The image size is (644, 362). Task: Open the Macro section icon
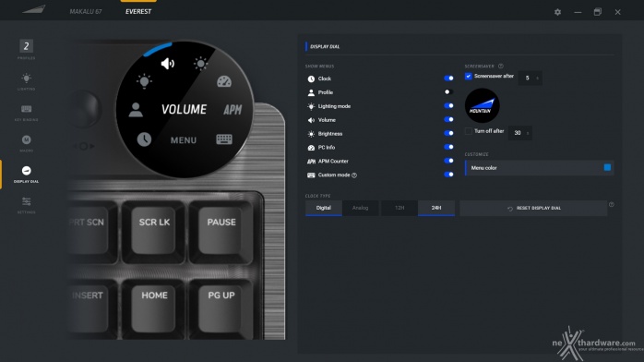click(26, 143)
